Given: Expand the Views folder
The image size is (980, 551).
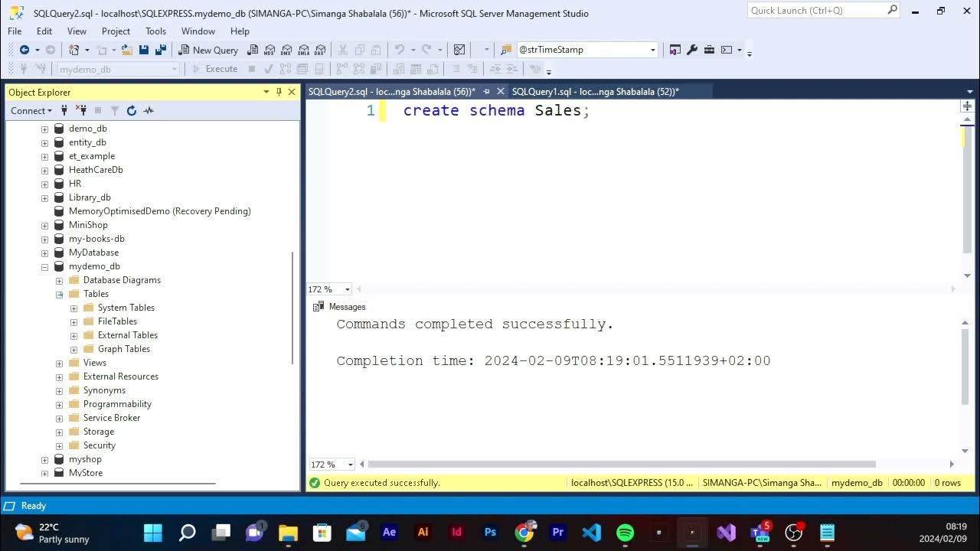Looking at the screenshot, I should point(59,363).
